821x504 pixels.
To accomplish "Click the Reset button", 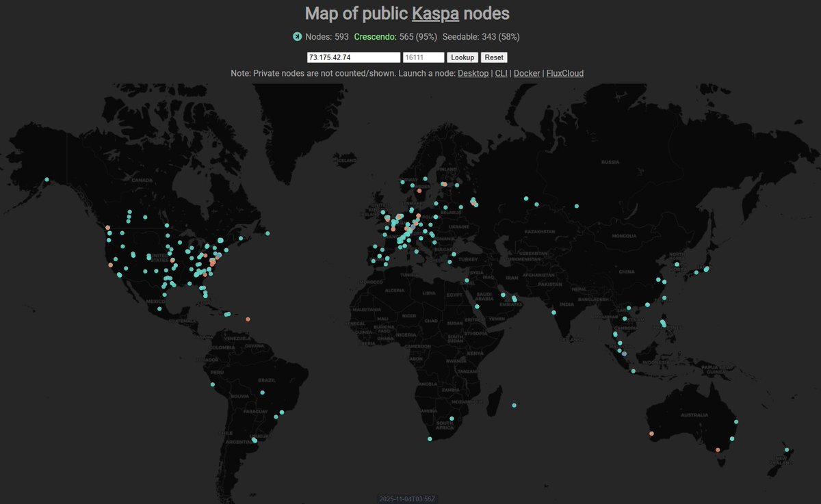I will pyautogui.click(x=494, y=57).
